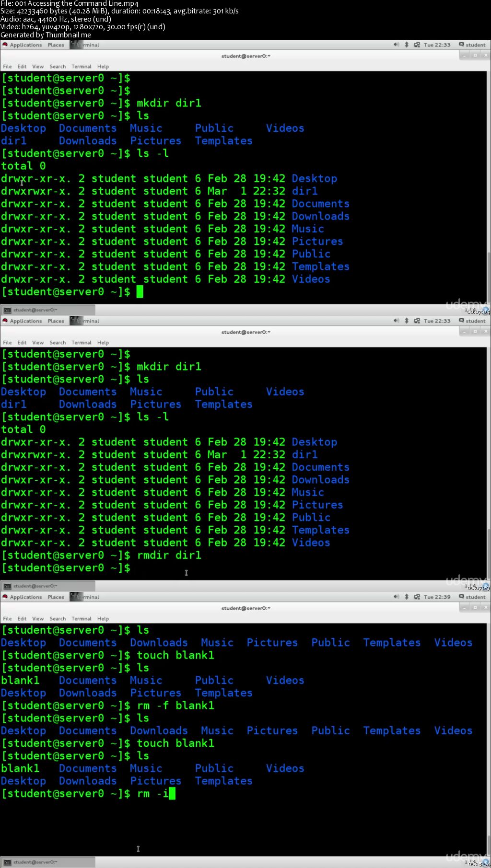This screenshot has width=491, height=868.
Task: Click Bluetooth icon in the bottom frame's panel
Action: click(407, 597)
